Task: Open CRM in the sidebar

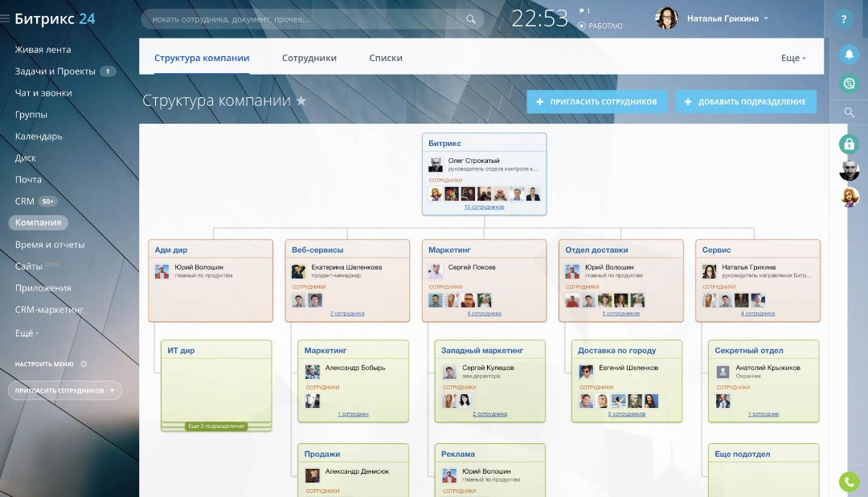Action: (x=24, y=202)
